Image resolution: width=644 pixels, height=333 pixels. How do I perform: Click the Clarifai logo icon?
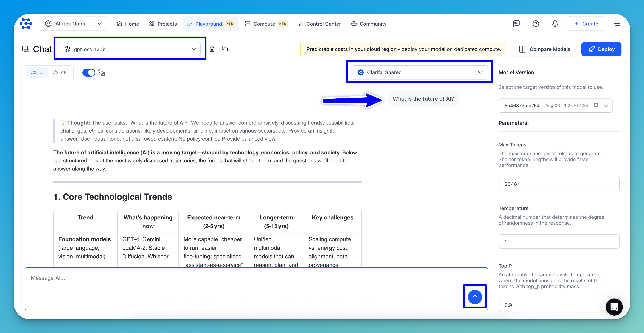click(x=26, y=24)
